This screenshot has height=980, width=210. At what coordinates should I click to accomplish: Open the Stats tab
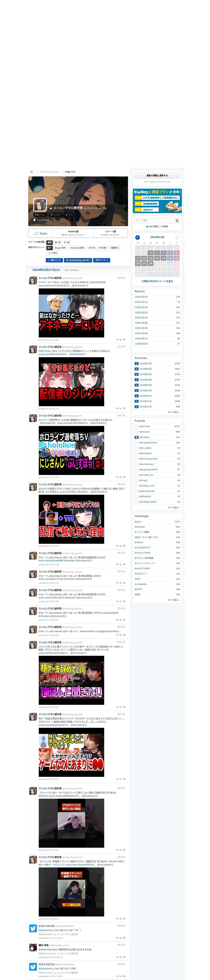click(40, 233)
